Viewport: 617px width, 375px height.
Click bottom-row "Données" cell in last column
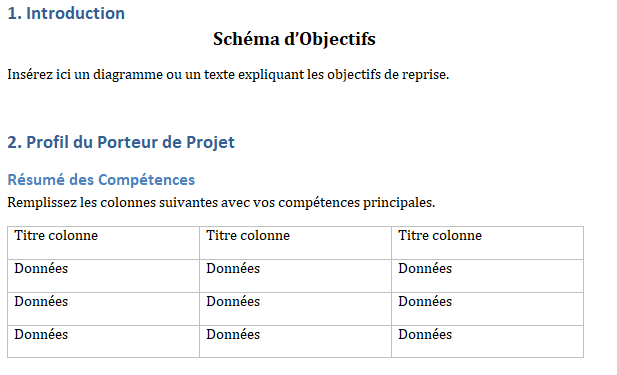488,342
